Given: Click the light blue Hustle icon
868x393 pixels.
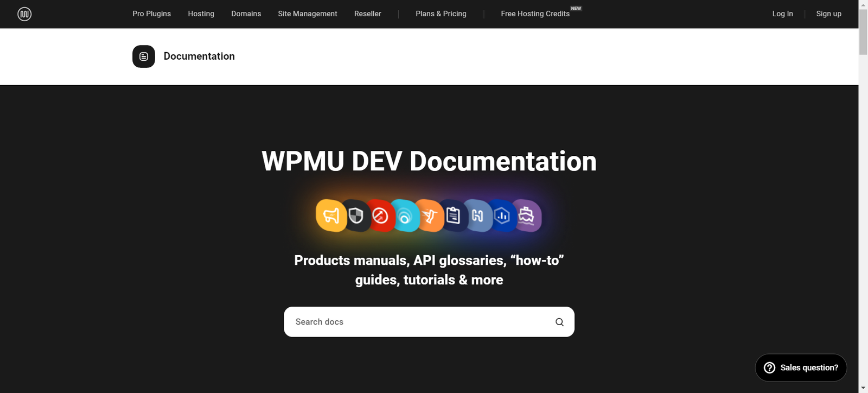Looking at the screenshot, I should click(478, 216).
